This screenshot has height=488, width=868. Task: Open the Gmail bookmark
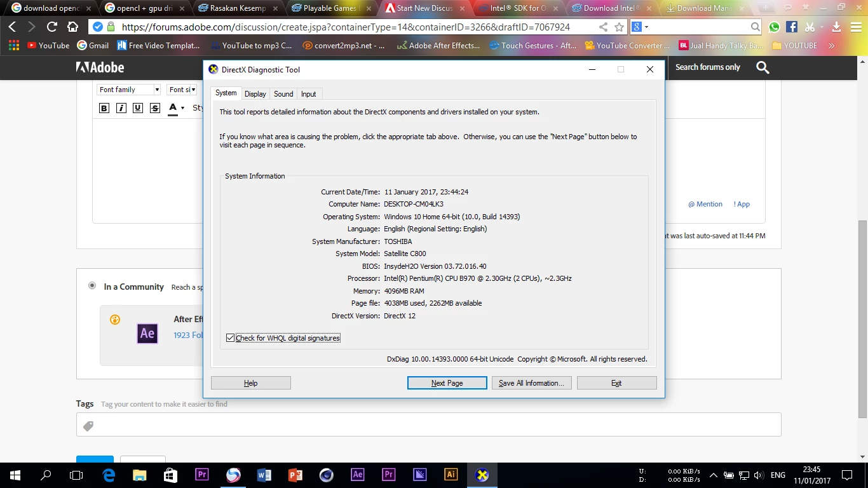(x=93, y=46)
